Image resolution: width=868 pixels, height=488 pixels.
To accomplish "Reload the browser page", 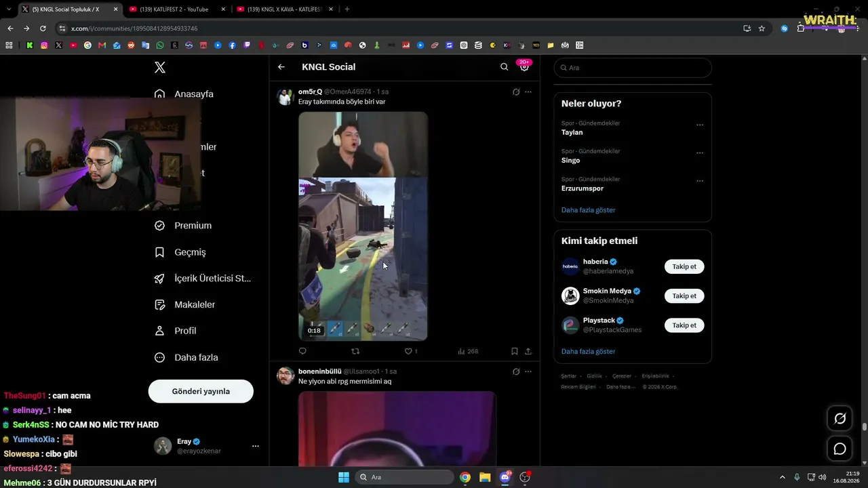I will tap(43, 28).
